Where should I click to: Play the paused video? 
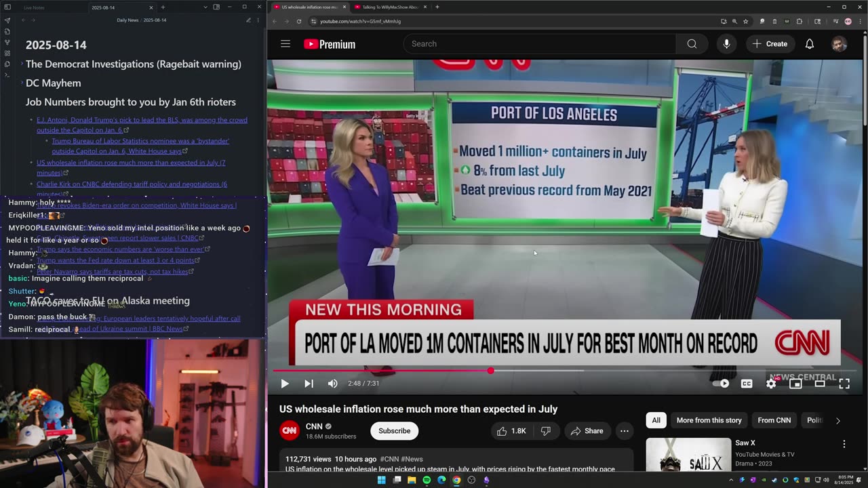[x=285, y=384]
